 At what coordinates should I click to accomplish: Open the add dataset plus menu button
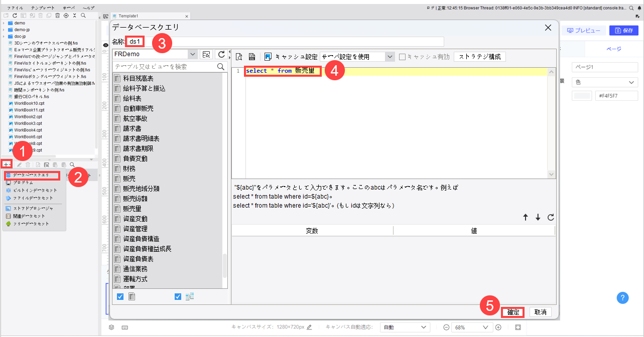pyautogui.click(x=7, y=164)
